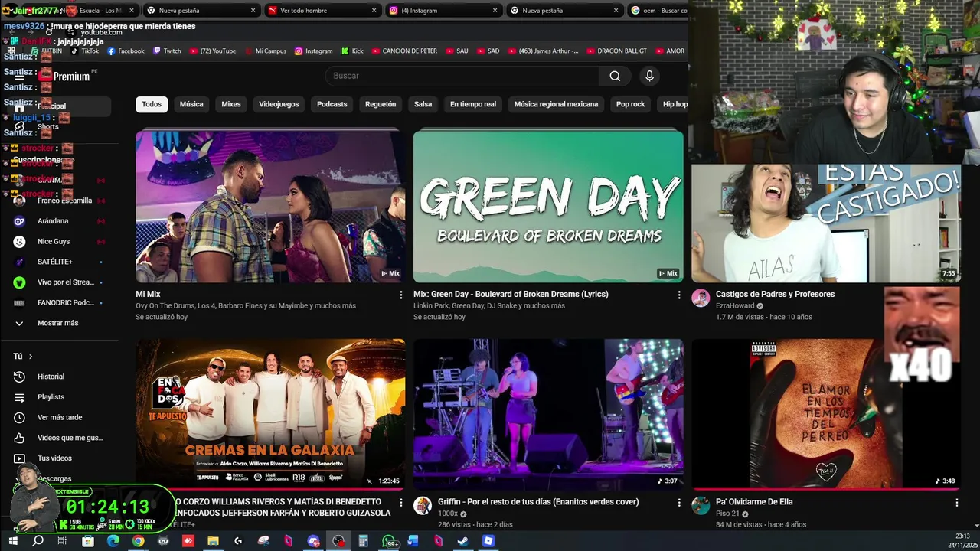The image size is (980, 551).
Task: Play the Castigos de Padres thumbnail
Action: click(x=826, y=223)
